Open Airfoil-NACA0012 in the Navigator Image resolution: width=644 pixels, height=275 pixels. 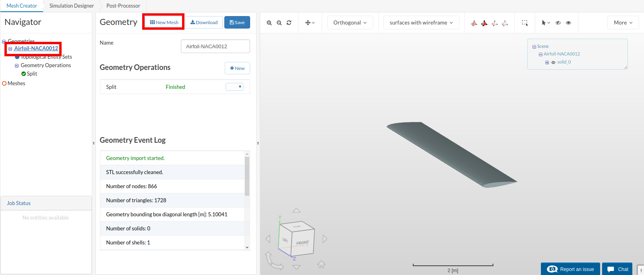coord(36,48)
